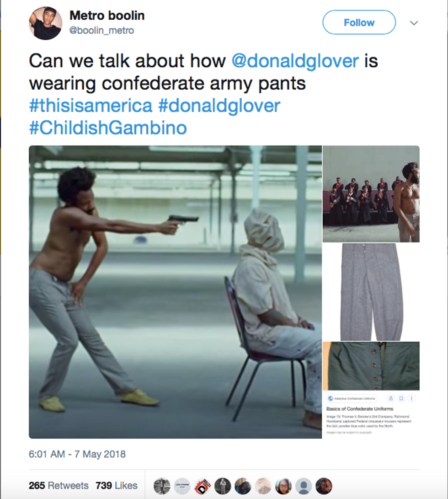Open the gray default silhouette avatar
This screenshot has height=499, width=448.
[304, 486]
